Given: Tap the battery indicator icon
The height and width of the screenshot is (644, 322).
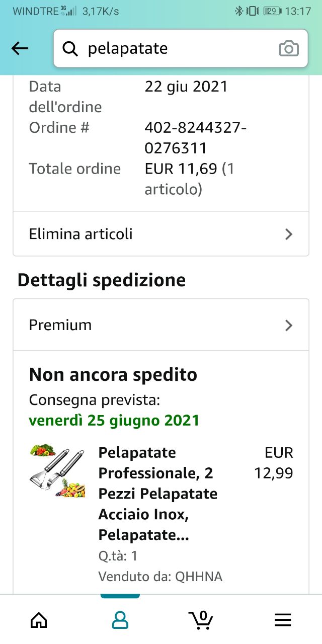Looking at the screenshot, I should [272, 11].
